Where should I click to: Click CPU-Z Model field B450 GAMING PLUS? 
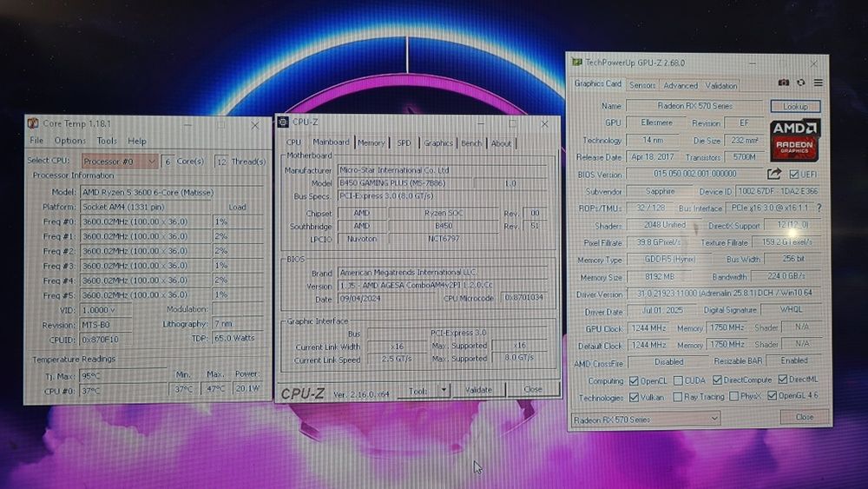click(x=404, y=182)
